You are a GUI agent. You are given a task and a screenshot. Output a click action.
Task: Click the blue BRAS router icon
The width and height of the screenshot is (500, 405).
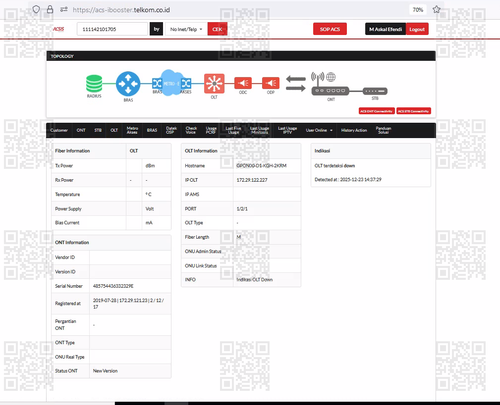pos(128,84)
